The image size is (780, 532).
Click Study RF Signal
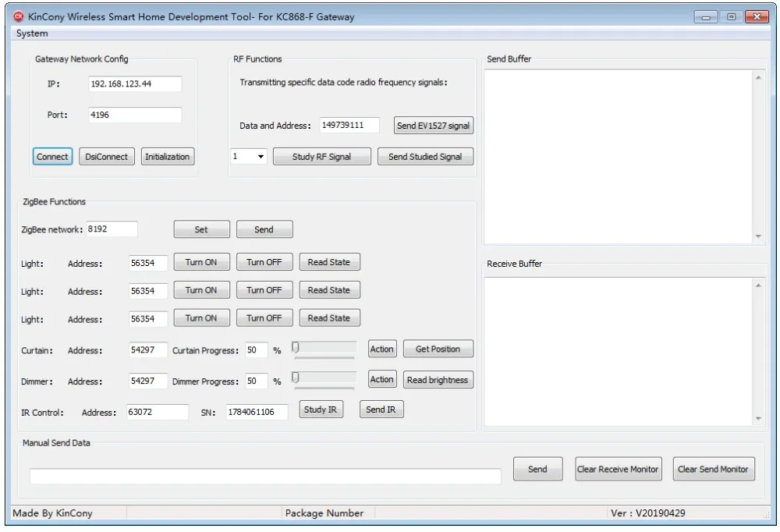[321, 156]
